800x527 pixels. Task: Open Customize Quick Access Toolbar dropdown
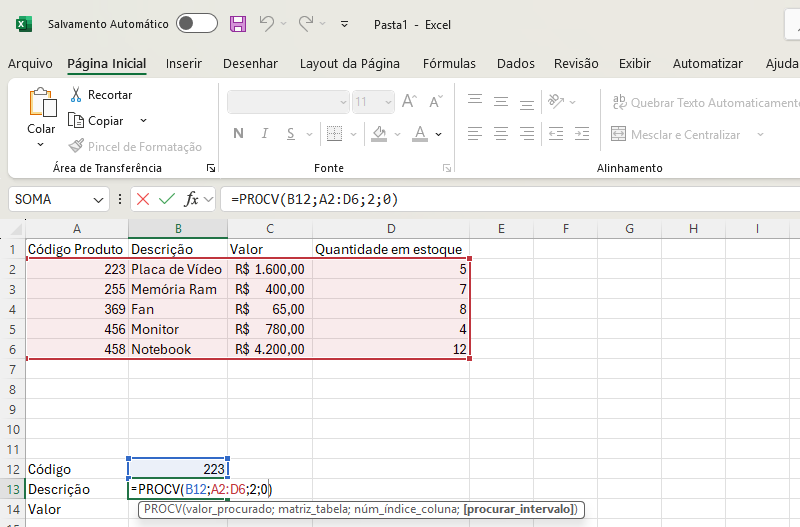click(x=344, y=24)
